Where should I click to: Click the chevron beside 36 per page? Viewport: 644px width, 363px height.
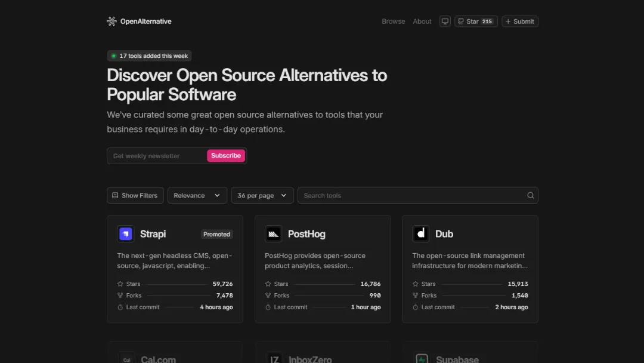(x=284, y=195)
